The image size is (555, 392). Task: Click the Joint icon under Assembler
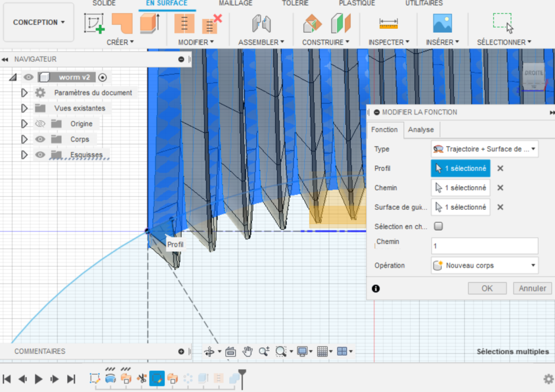[261, 23]
